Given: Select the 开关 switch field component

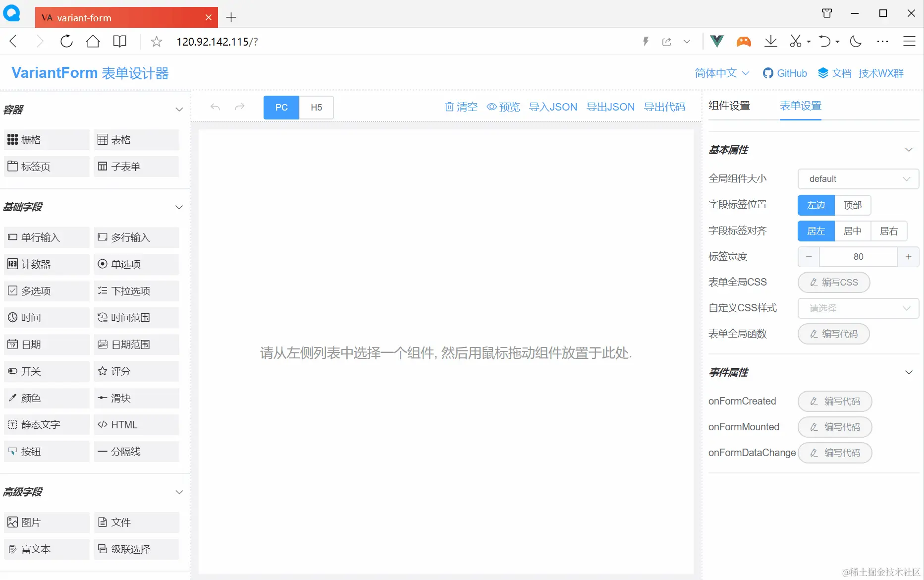Looking at the screenshot, I should tap(46, 371).
